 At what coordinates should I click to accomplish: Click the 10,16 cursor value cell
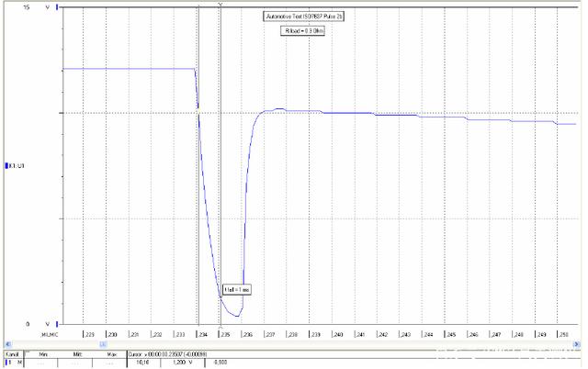tap(142, 363)
